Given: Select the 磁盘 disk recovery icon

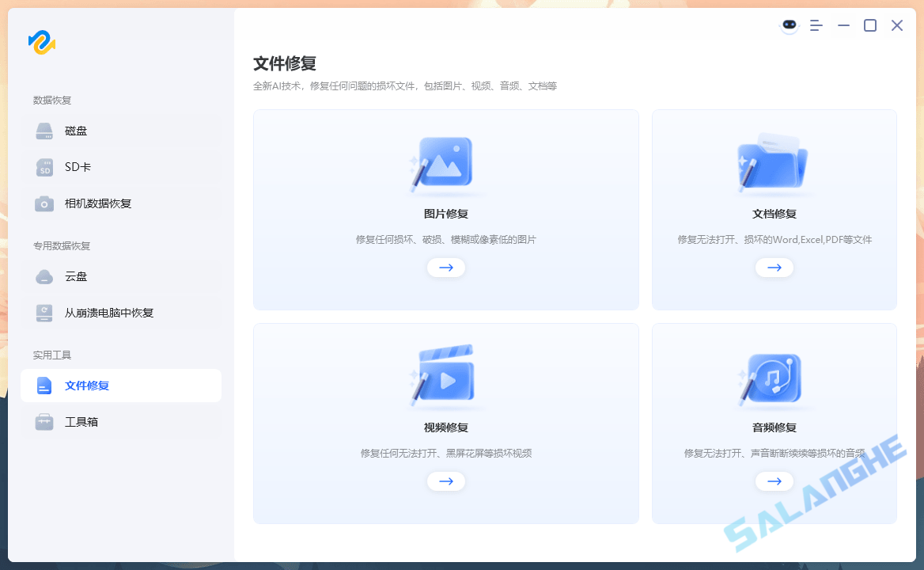Looking at the screenshot, I should click(x=44, y=131).
